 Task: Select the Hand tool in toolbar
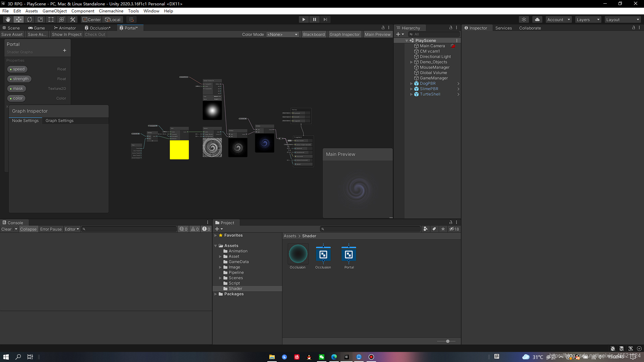click(8, 19)
